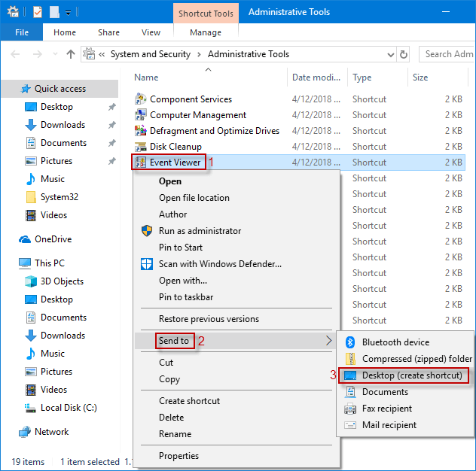Open the Send to submenu
476x471 pixels.
tap(174, 341)
